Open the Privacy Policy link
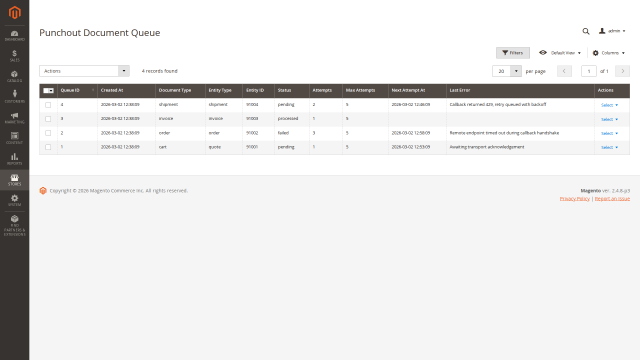Viewport: 640px width, 360px height. click(574, 199)
